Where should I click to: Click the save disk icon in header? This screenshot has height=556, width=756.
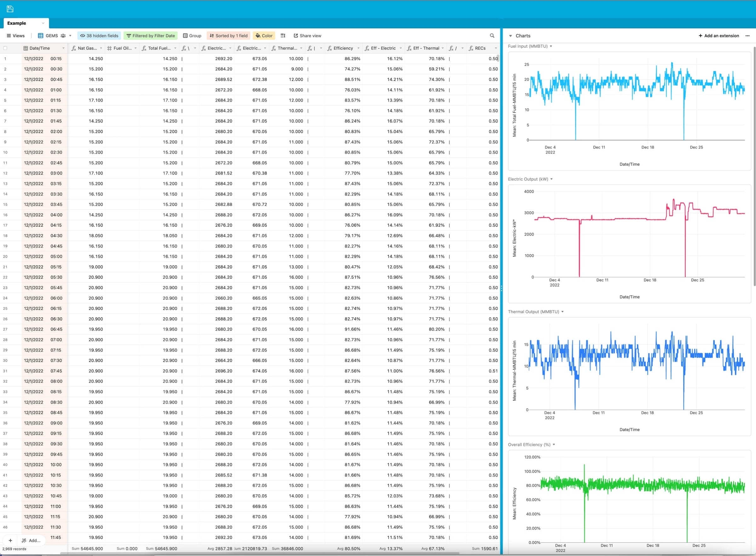point(10,9)
